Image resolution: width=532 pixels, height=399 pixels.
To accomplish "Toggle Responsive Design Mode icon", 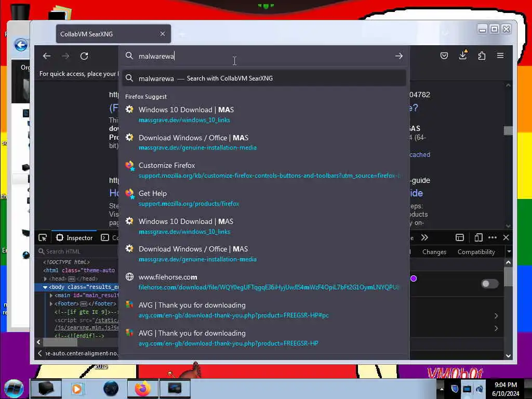I will coord(478,237).
